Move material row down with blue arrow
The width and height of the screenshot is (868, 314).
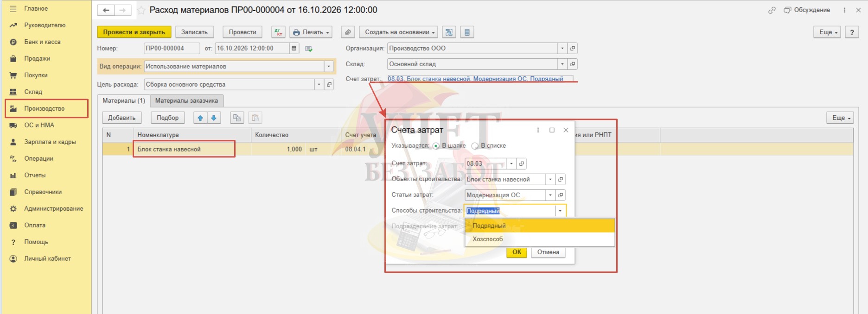tap(214, 118)
